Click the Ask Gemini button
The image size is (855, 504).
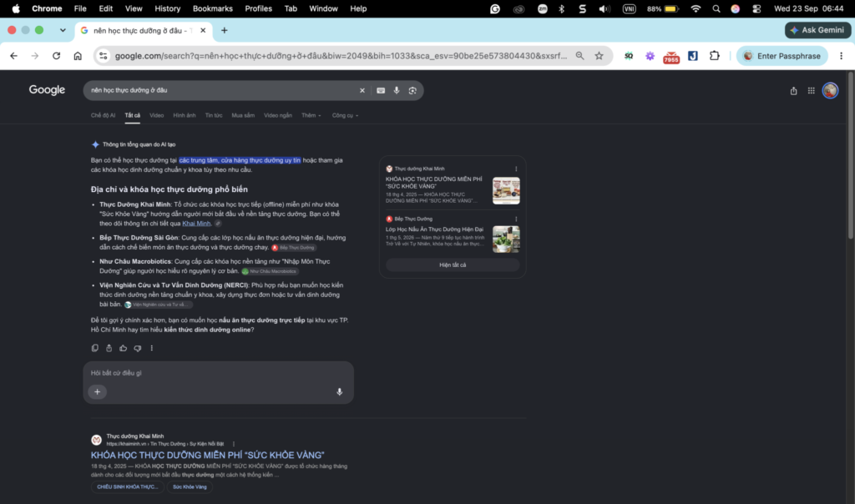(x=817, y=30)
